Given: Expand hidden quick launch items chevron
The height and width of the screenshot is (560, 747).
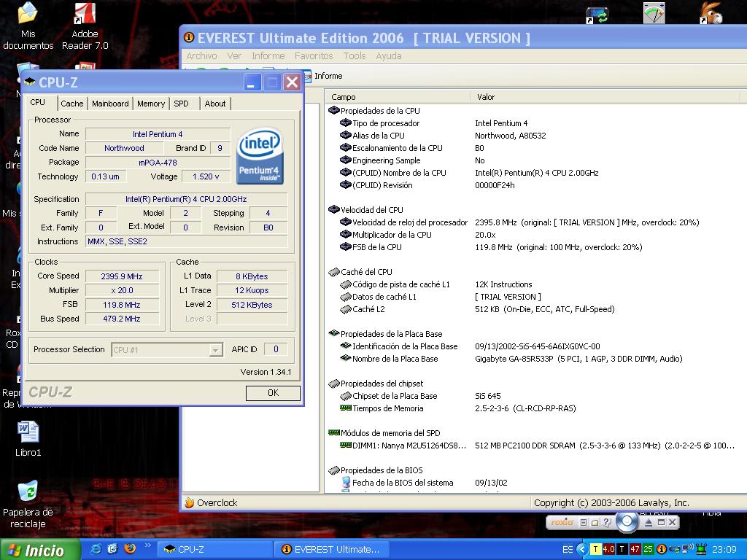Looking at the screenshot, I should point(148,545).
